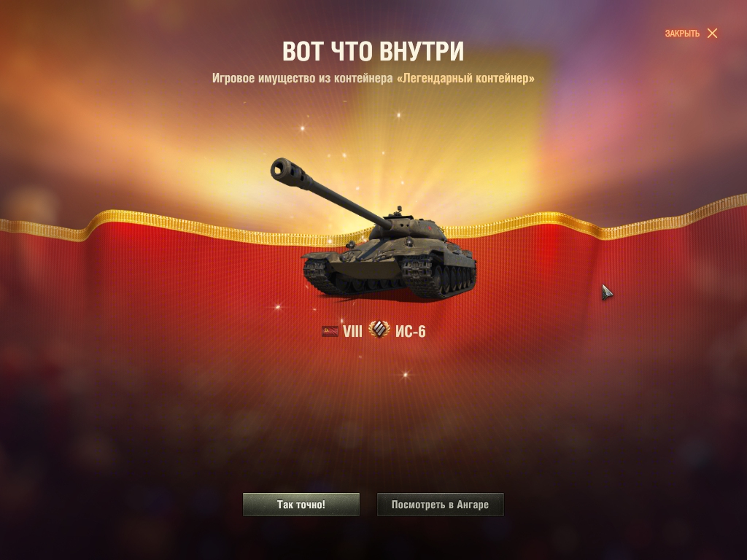This screenshot has width=747, height=560.
Task: Click the red star on the turret
Action: 428,228
